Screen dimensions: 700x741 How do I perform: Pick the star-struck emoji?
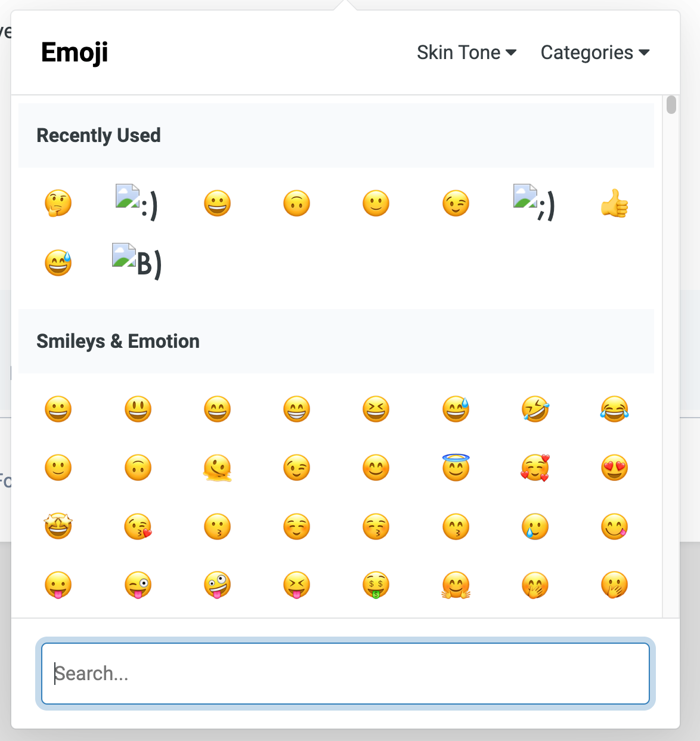[58, 526]
